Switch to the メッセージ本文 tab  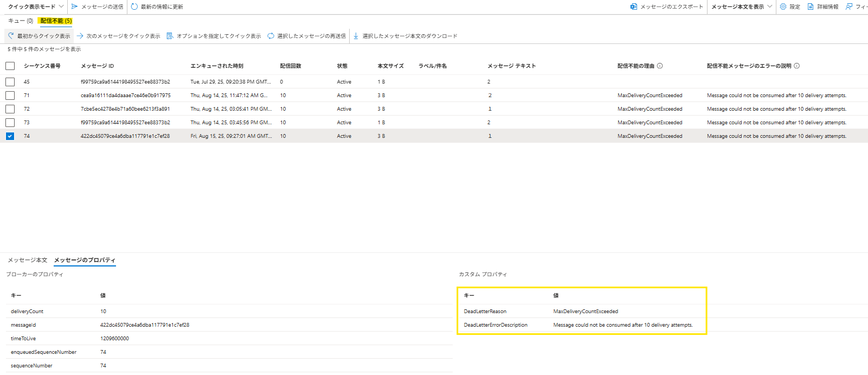click(x=28, y=260)
